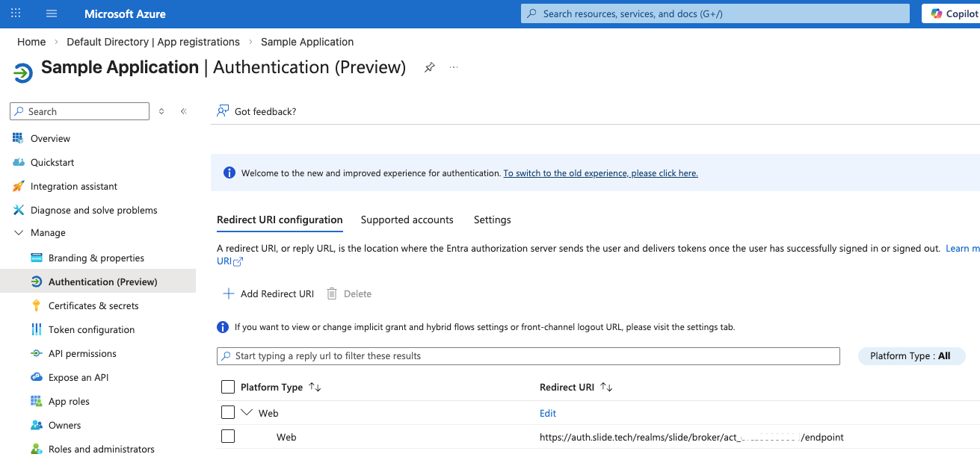The image size is (980, 460).
Task: Open the Copilot assistant
Action: coord(958,13)
